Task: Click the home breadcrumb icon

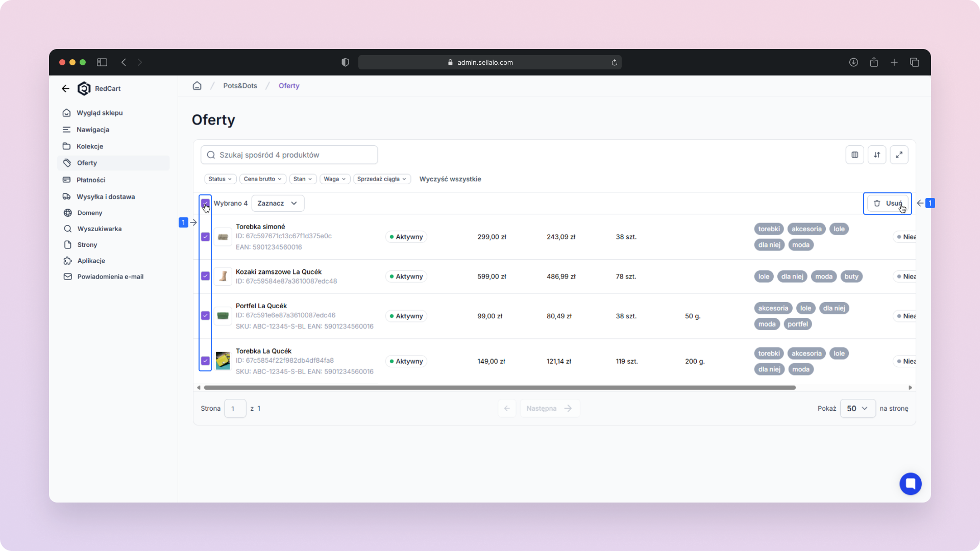Action: click(x=197, y=86)
